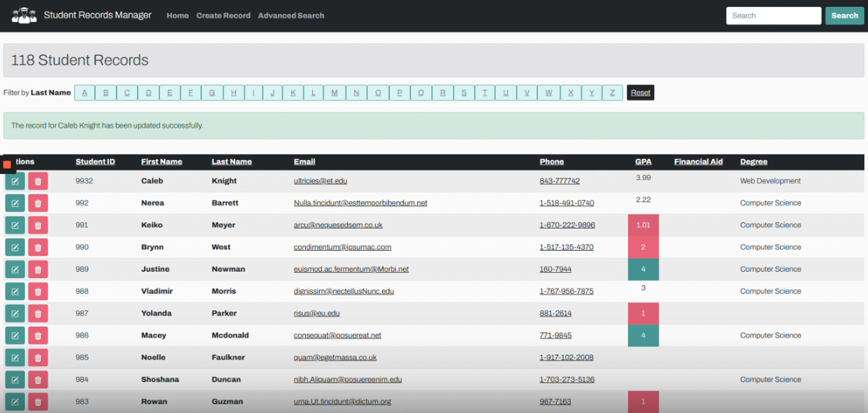The height and width of the screenshot is (413, 868).
Task: Open email link ultricies@et.edu
Action: [321, 181]
